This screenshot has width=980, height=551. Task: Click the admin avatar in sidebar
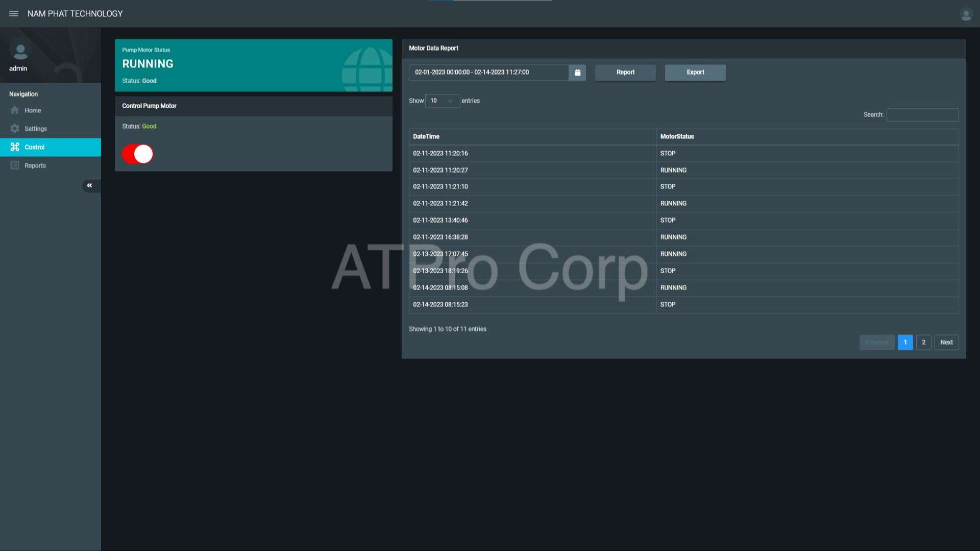(20, 50)
